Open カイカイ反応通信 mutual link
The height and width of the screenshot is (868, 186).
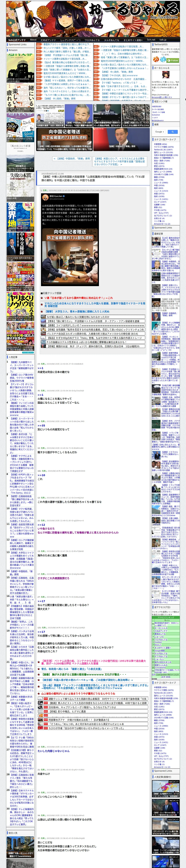pos(158,109)
